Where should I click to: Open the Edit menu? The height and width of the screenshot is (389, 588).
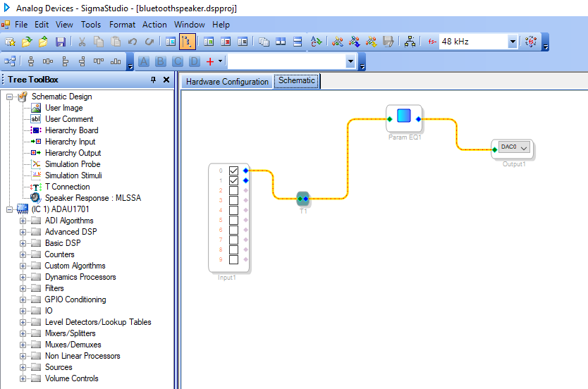[42, 25]
